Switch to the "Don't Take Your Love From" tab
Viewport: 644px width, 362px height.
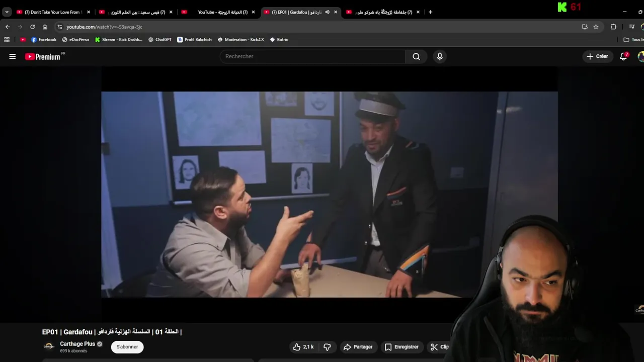pyautogui.click(x=52, y=12)
